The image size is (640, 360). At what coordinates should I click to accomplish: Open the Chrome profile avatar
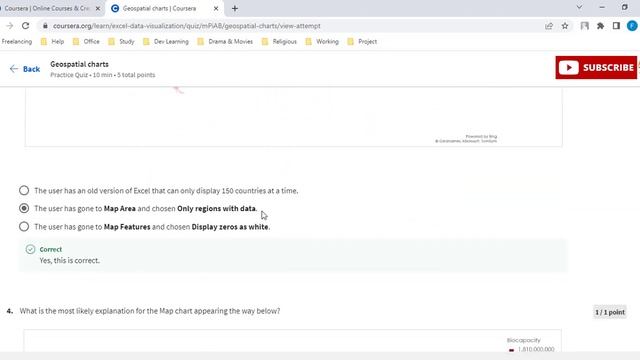click(632, 26)
